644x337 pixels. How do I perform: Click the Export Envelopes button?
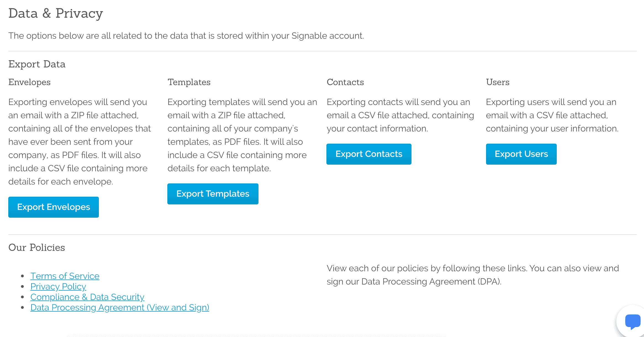(54, 207)
